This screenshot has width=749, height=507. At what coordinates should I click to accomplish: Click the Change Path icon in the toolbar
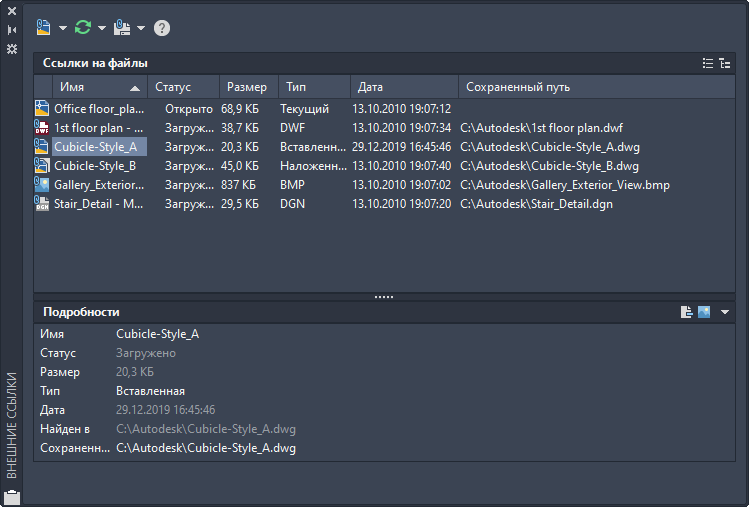coord(122,27)
